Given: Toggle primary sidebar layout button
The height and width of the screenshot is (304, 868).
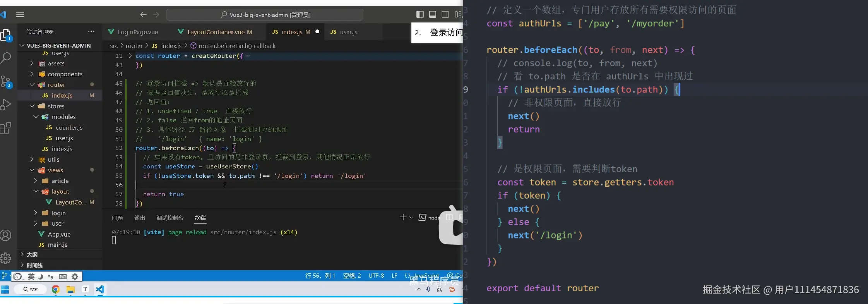Looking at the screenshot, I should coord(420,15).
